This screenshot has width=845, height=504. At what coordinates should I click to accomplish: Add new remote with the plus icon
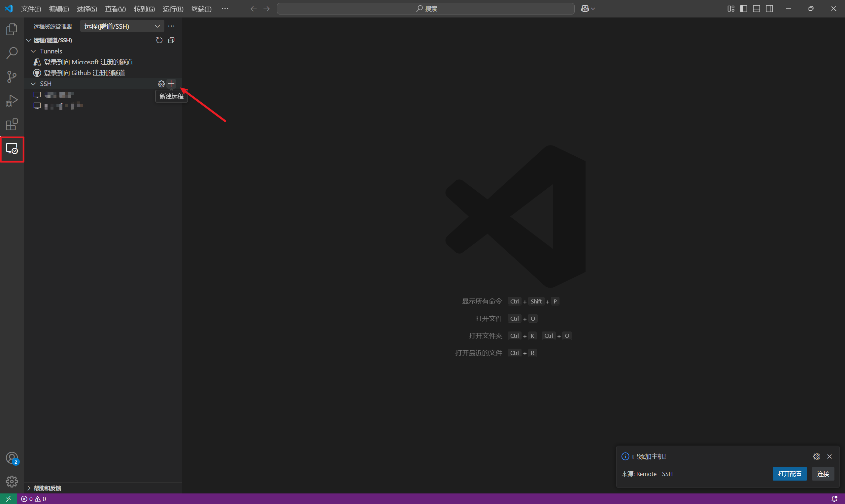coord(171,83)
